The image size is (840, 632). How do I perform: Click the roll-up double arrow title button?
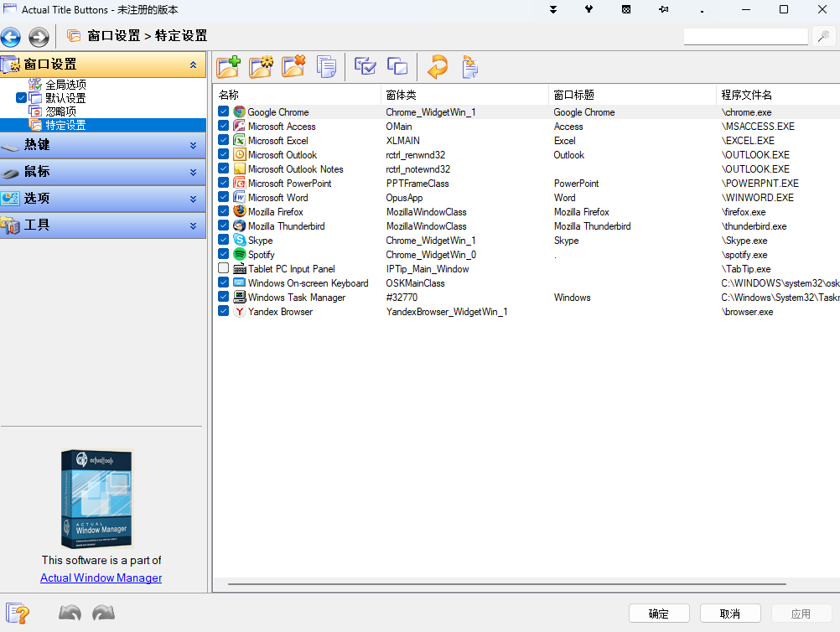(553, 10)
